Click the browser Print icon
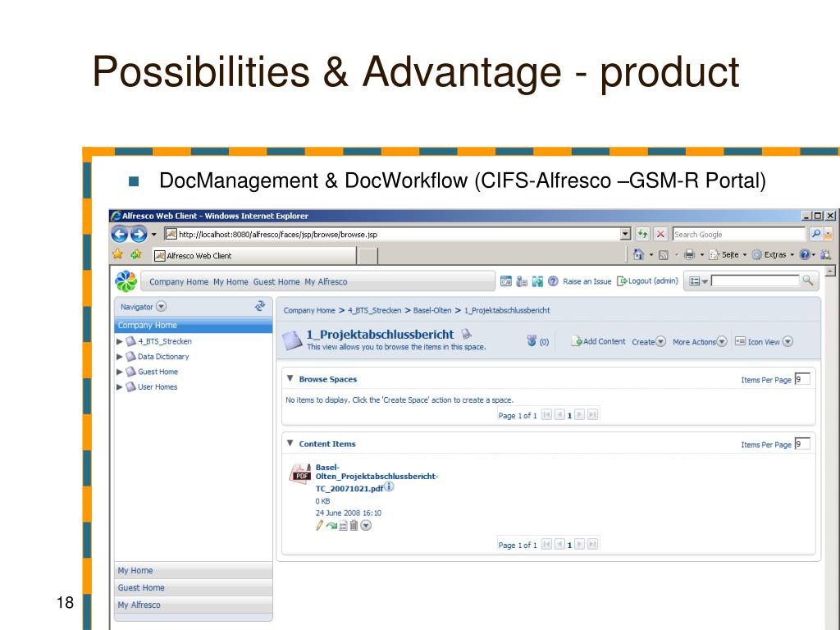Screen dimensions: 840x630 coord(689,255)
